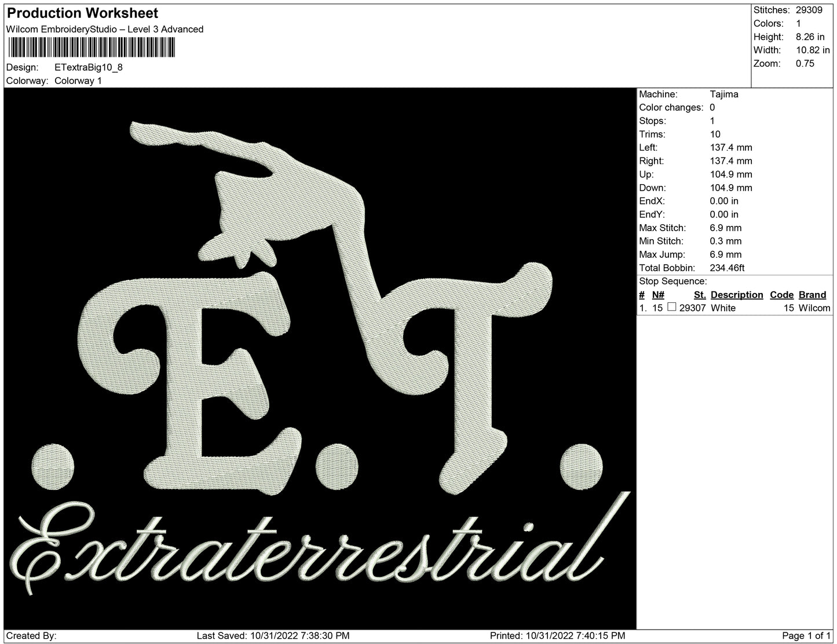Image resolution: width=837 pixels, height=644 pixels.
Task: Click the Description column header
Action: [737, 295]
